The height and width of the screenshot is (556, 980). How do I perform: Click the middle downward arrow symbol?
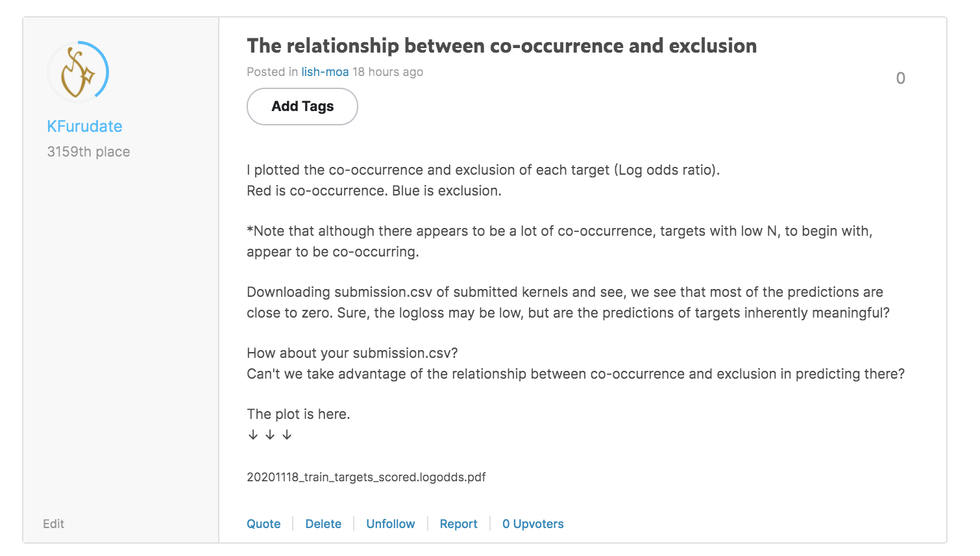269,434
